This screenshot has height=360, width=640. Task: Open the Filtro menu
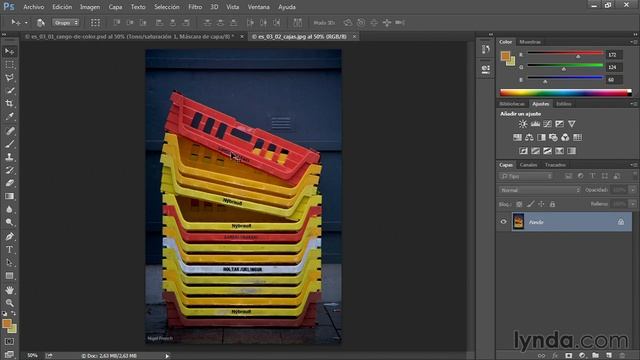(195, 7)
